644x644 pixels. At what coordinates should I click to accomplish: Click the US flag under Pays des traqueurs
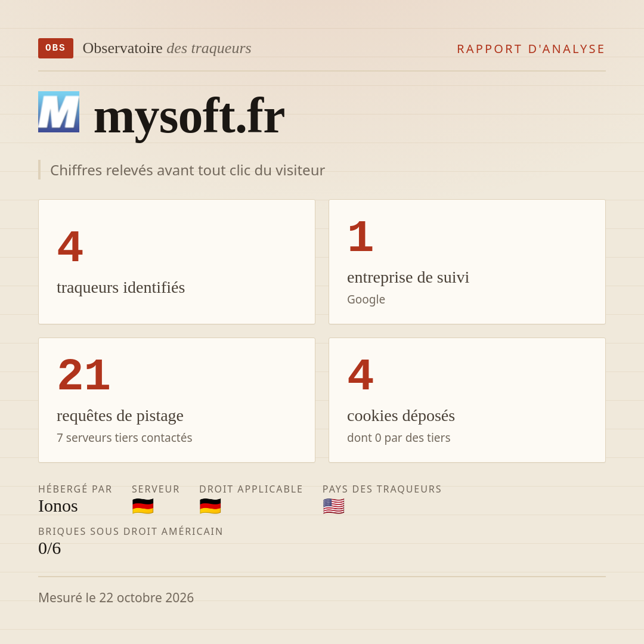333,506
